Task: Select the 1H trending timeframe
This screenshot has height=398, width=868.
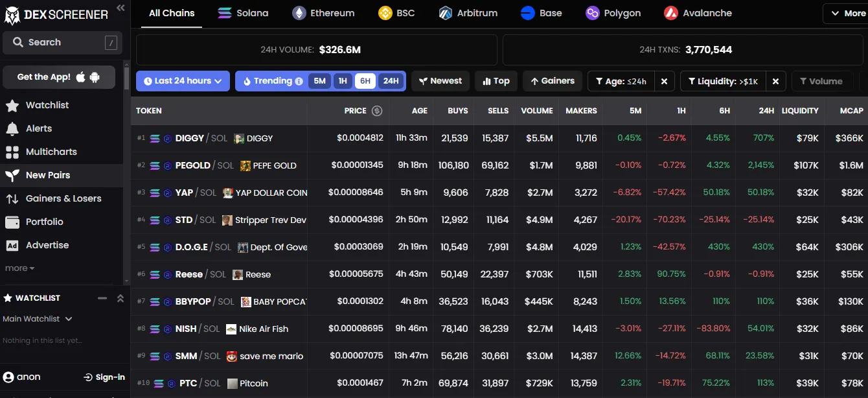Action: (x=343, y=81)
